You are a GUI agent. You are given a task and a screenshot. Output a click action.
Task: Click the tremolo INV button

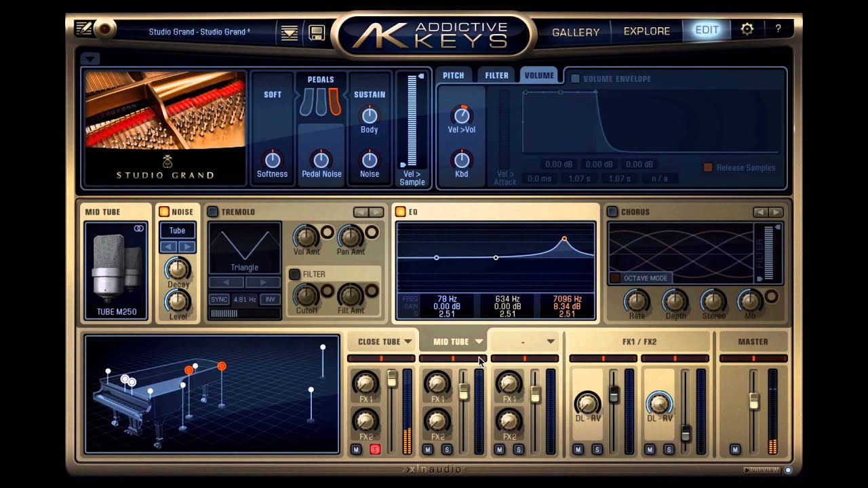tap(271, 300)
